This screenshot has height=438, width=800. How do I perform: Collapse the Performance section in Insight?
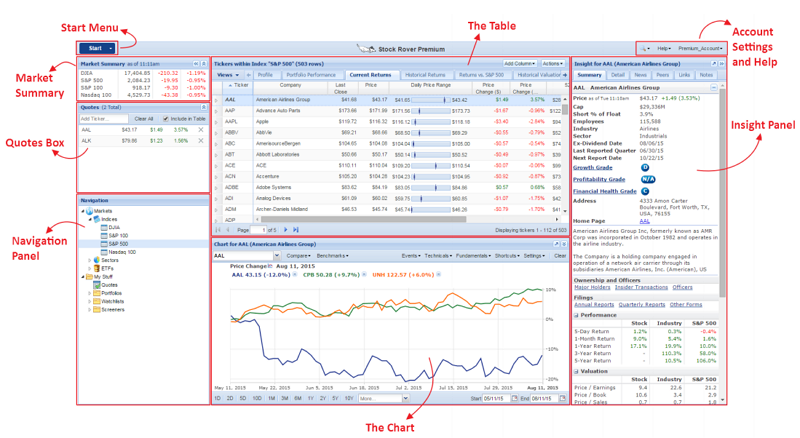pyautogui.click(x=577, y=315)
